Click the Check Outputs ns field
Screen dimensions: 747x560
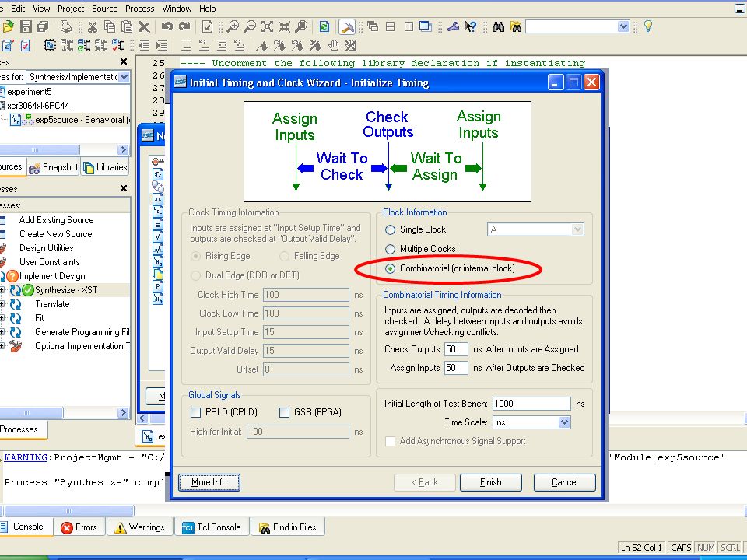point(456,349)
